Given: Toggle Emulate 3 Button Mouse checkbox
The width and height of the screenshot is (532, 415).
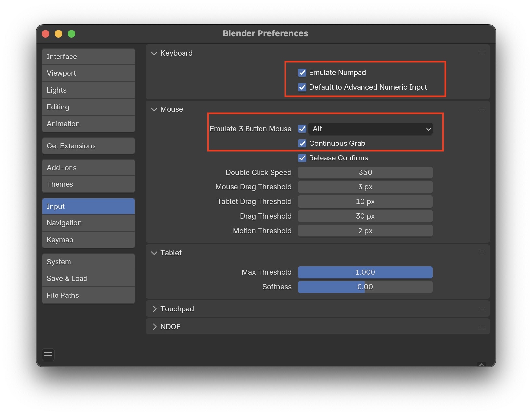Looking at the screenshot, I should (x=302, y=129).
